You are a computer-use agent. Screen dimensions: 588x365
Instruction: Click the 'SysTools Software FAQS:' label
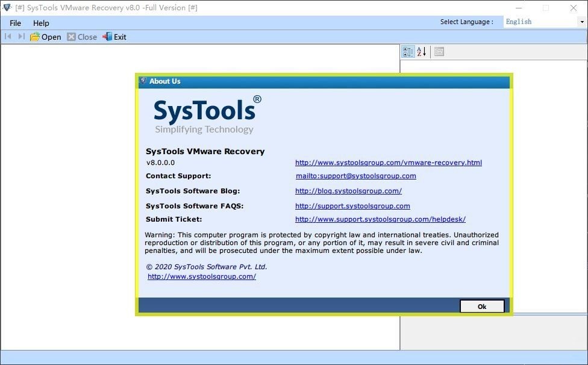point(195,206)
